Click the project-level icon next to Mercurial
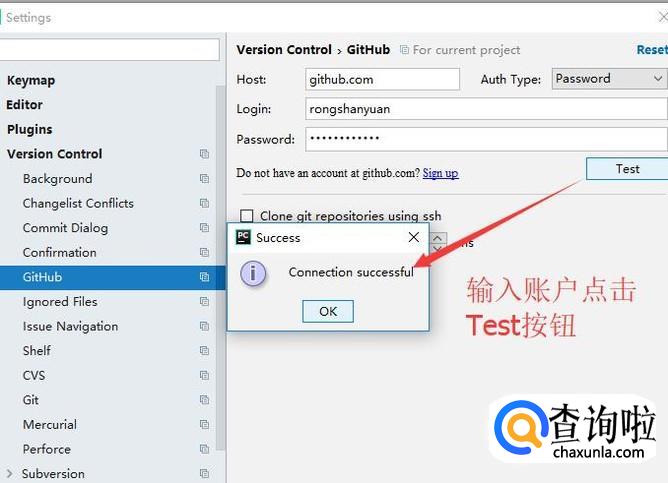The width and height of the screenshot is (668, 483). (204, 424)
